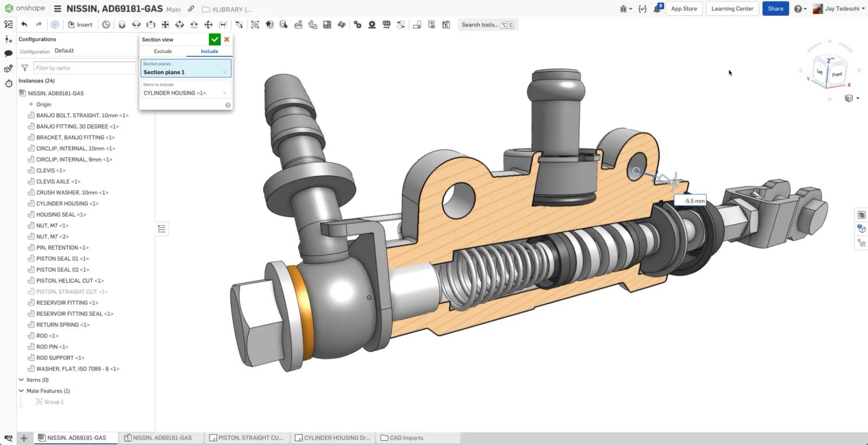Open the comments speech bubble in the left sidebar
The image size is (868, 445).
8,54
